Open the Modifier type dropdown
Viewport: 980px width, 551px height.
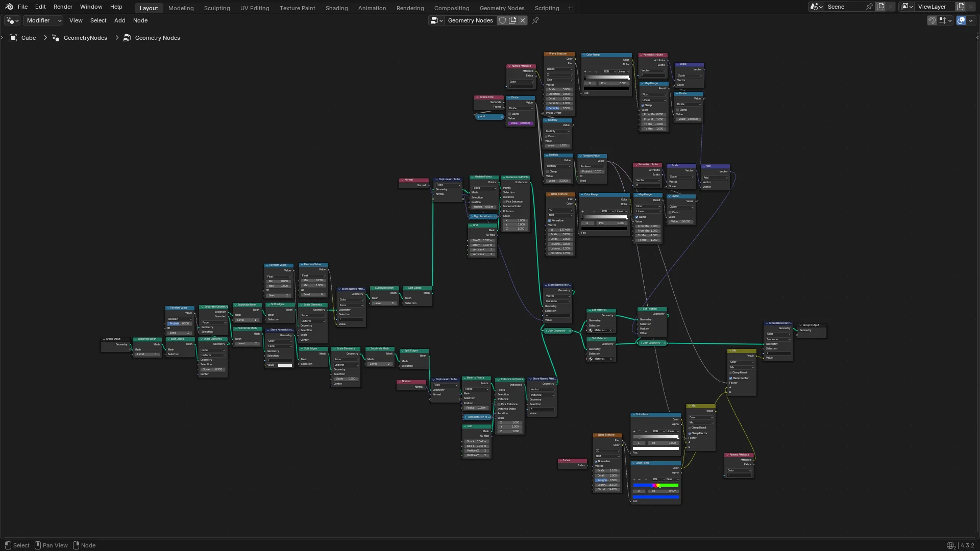pos(44,20)
